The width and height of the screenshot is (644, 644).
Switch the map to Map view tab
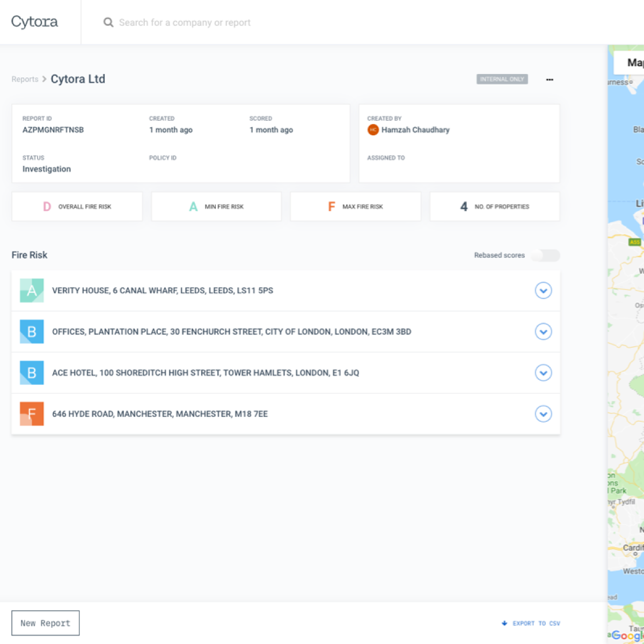tap(629, 63)
